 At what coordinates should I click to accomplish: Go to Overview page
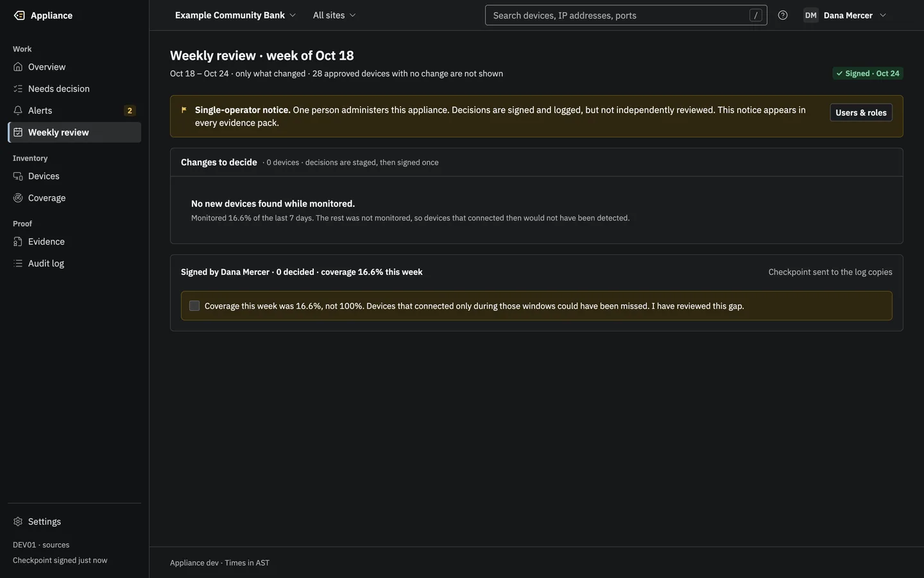74,67
